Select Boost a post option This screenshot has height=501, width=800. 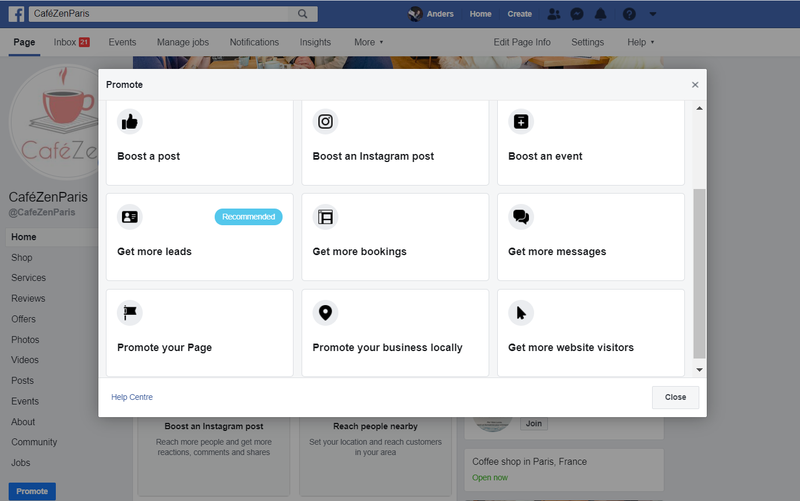tap(199, 142)
